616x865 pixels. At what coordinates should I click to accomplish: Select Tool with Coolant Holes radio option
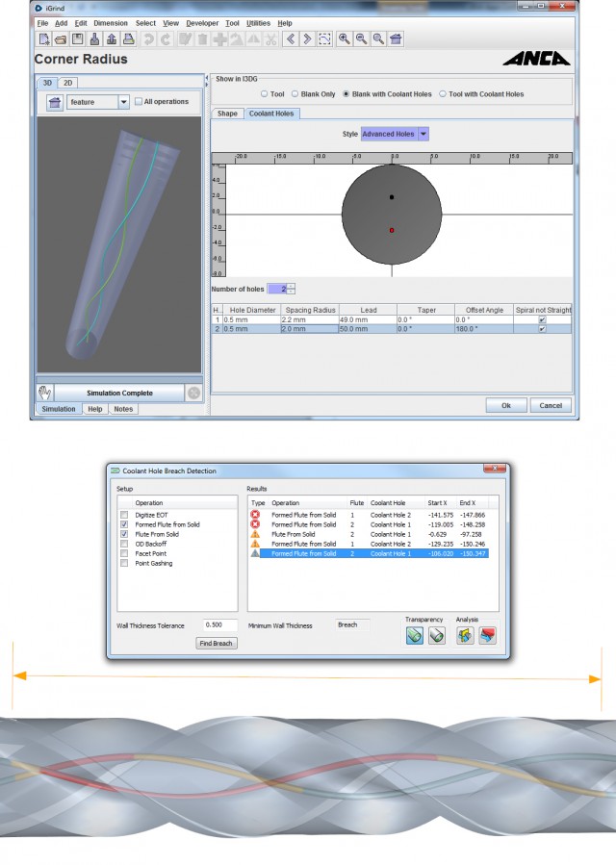pyautogui.click(x=443, y=94)
